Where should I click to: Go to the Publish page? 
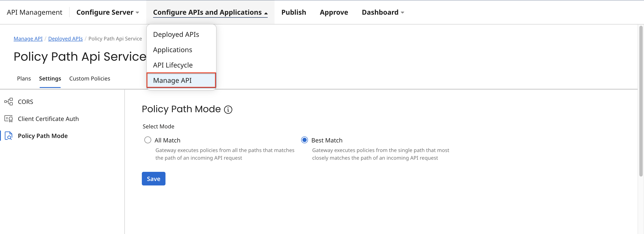coord(293,12)
